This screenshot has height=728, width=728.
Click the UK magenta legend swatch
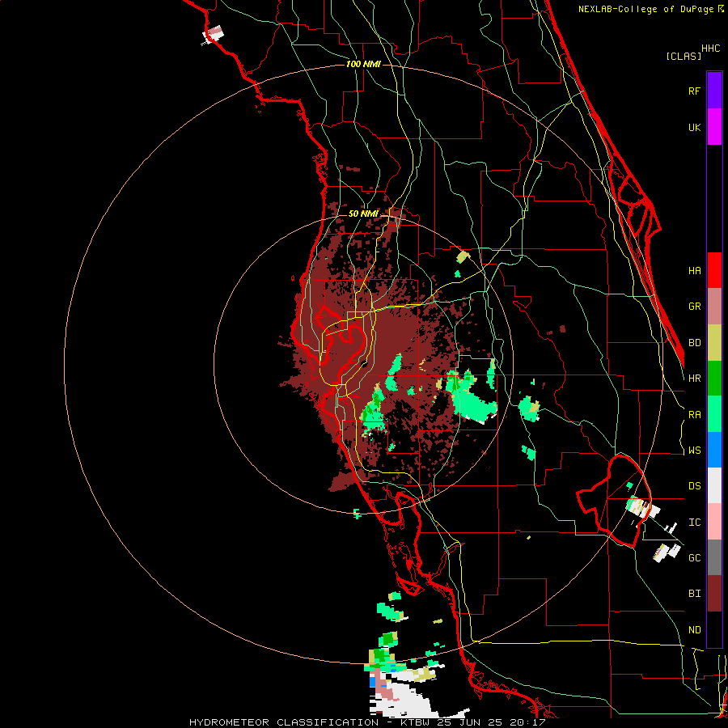click(x=714, y=127)
